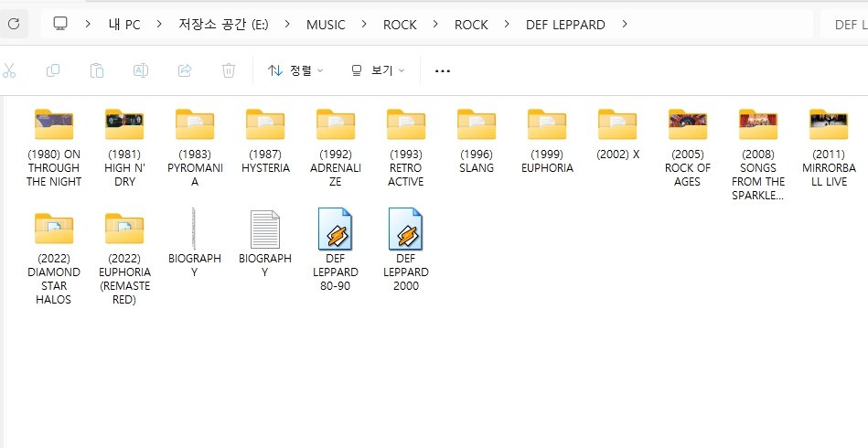Click the Paste clipboard icon

point(97,70)
